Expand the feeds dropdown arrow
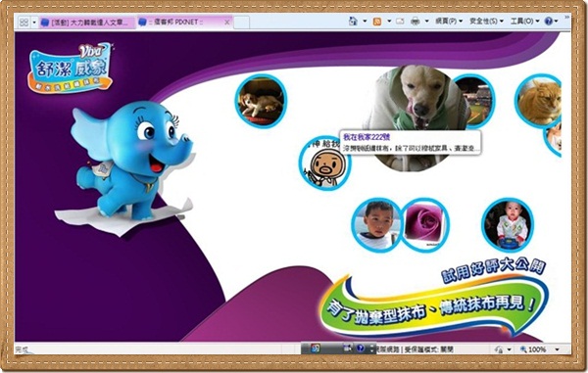 pos(389,22)
